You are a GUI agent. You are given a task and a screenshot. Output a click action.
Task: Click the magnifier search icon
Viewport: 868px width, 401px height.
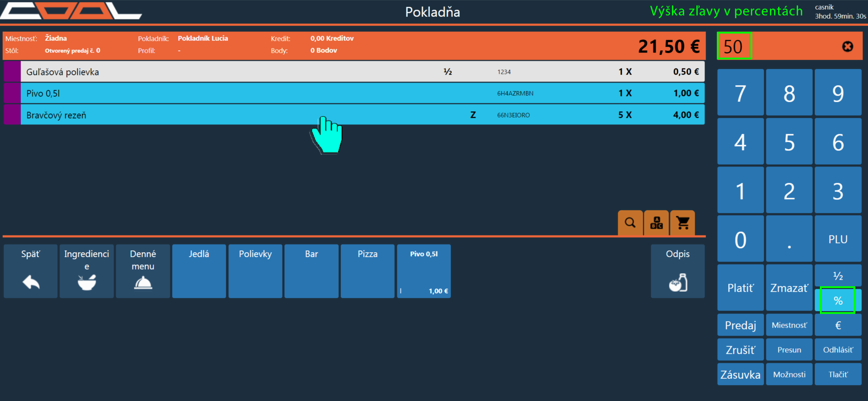click(x=630, y=223)
